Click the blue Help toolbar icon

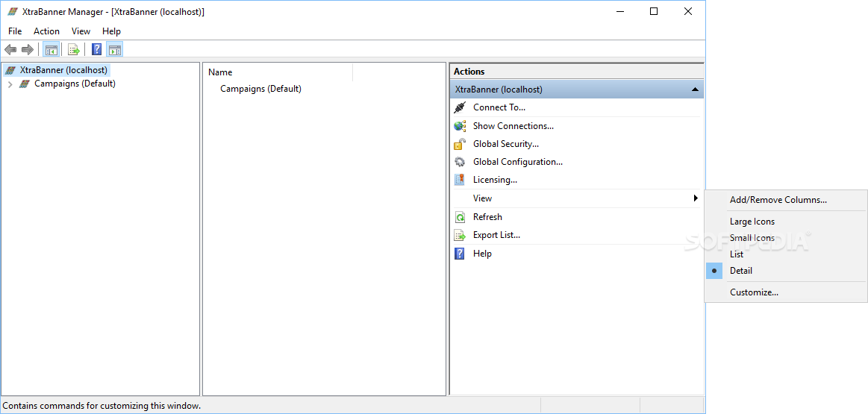(x=96, y=50)
